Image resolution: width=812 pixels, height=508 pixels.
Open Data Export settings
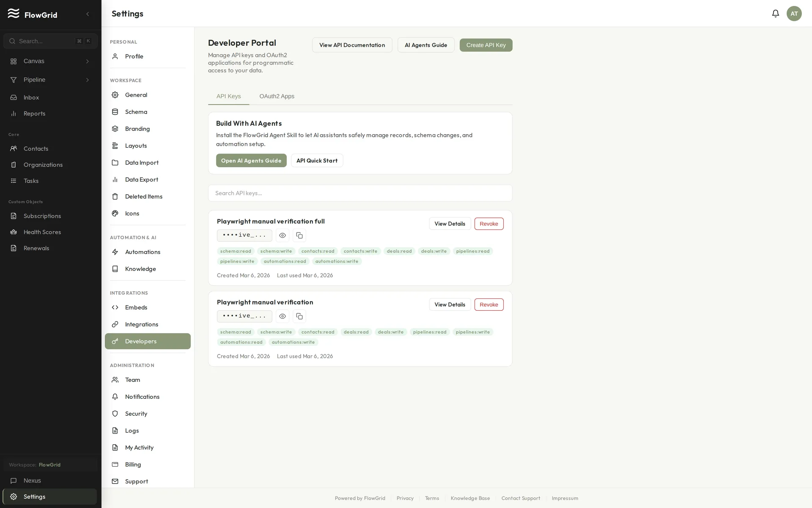pos(148,179)
